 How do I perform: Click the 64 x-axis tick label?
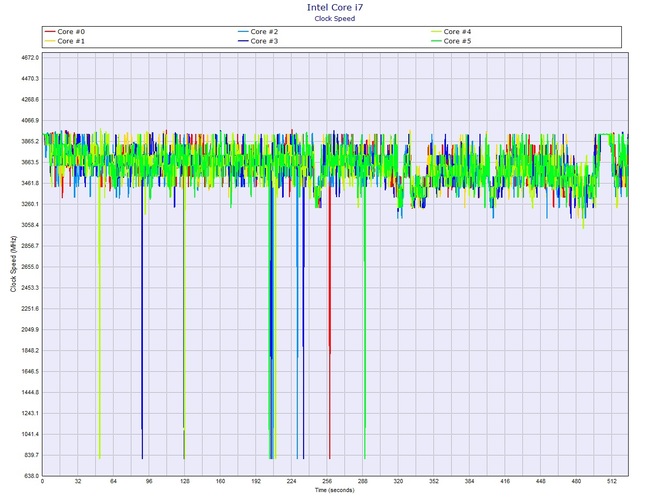click(113, 481)
